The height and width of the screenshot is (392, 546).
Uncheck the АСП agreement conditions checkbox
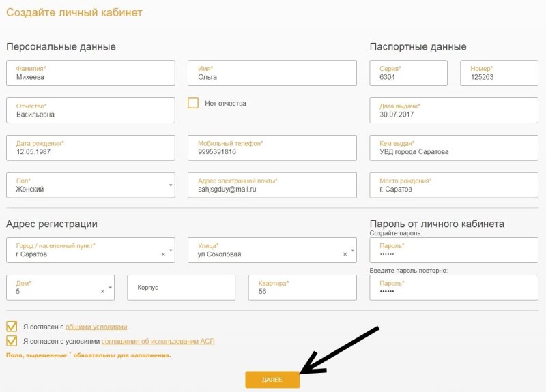(x=12, y=341)
